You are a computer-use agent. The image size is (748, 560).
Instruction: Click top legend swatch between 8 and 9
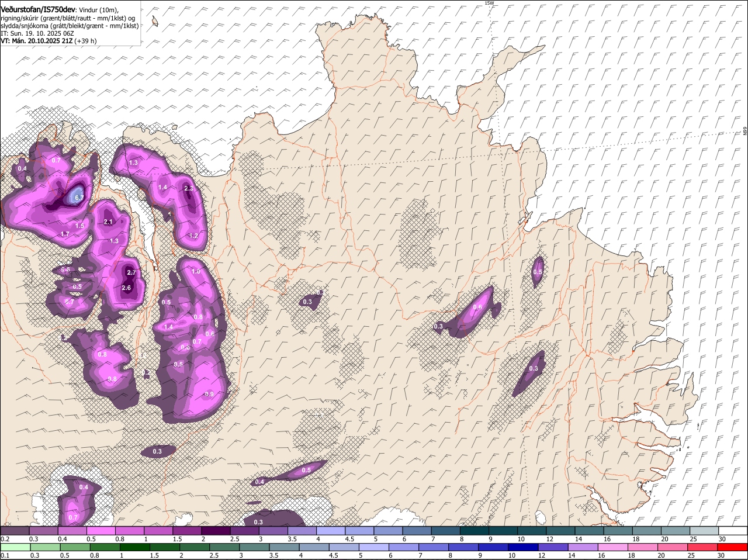[474, 530]
